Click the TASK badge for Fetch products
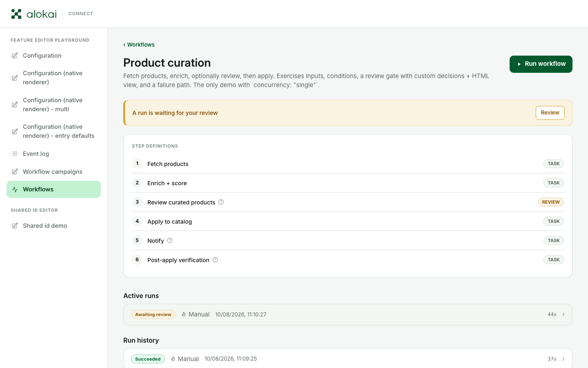The width and height of the screenshot is (588, 368). (x=554, y=164)
